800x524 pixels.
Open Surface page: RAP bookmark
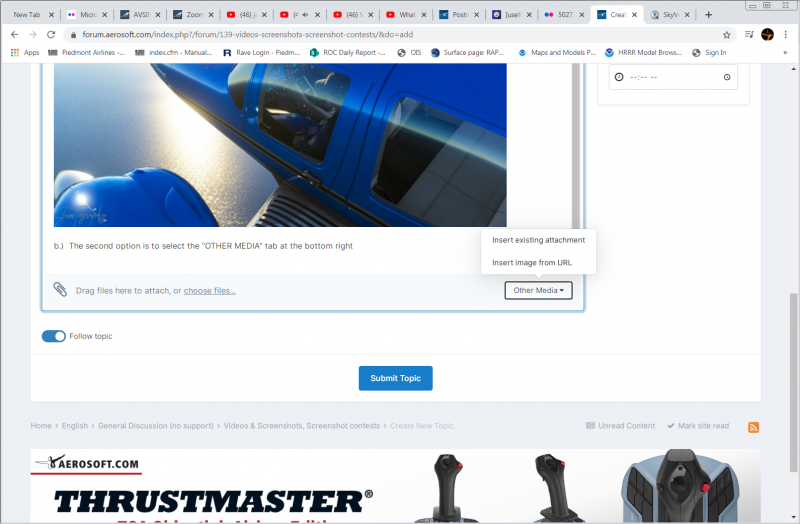point(468,53)
